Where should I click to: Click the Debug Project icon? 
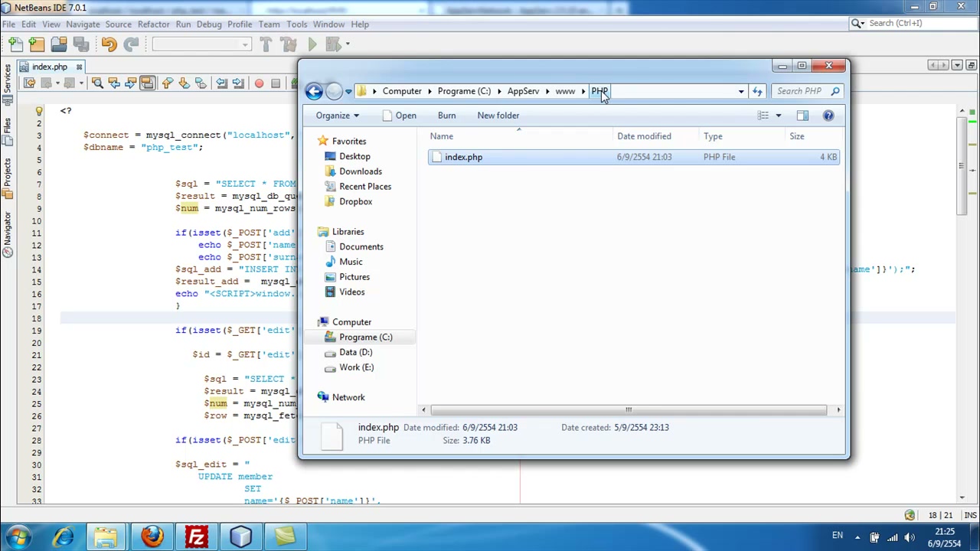coord(333,44)
